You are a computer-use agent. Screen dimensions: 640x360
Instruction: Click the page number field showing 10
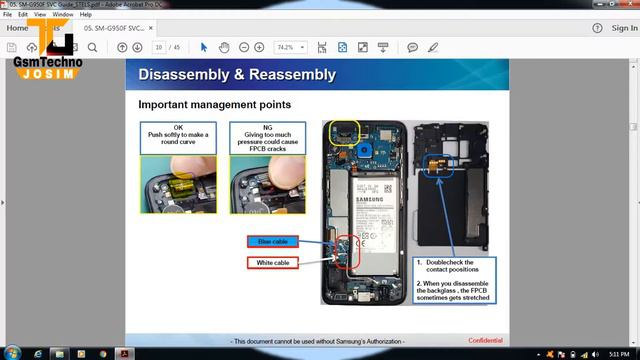[159, 47]
